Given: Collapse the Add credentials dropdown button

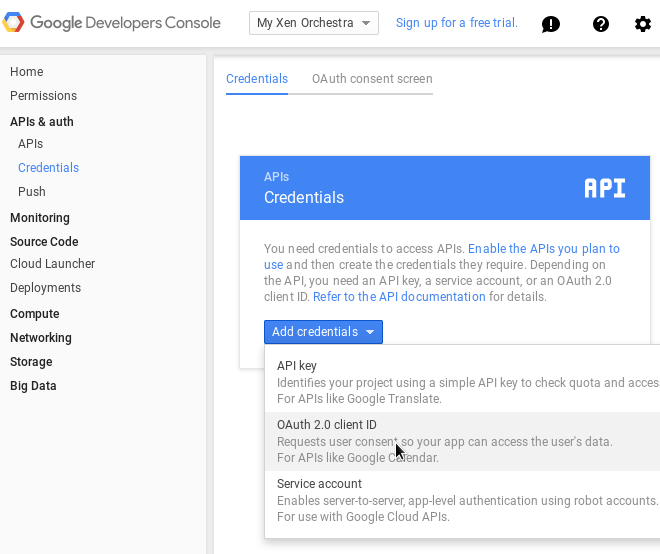Looking at the screenshot, I should pyautogui.click(x=323, y=332).
